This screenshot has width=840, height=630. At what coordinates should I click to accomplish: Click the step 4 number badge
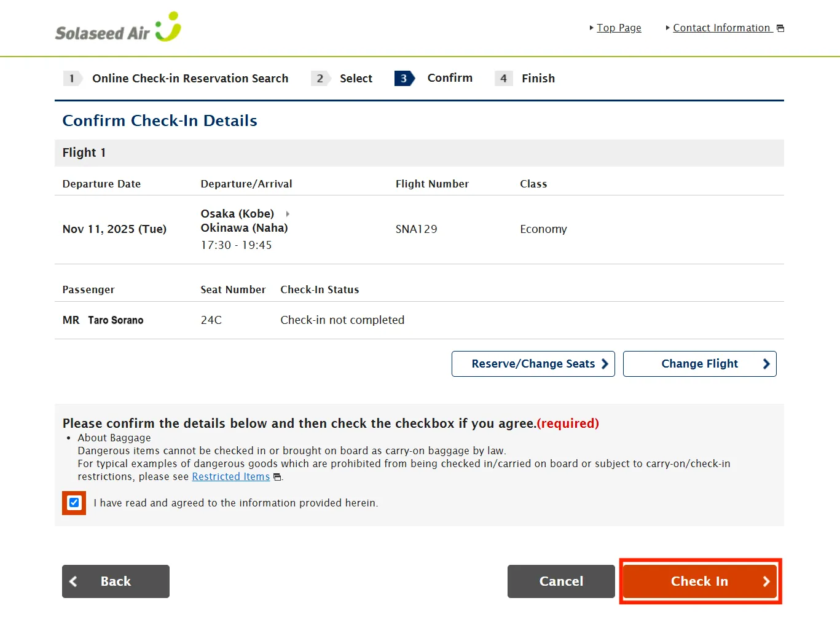click(503, 79)
